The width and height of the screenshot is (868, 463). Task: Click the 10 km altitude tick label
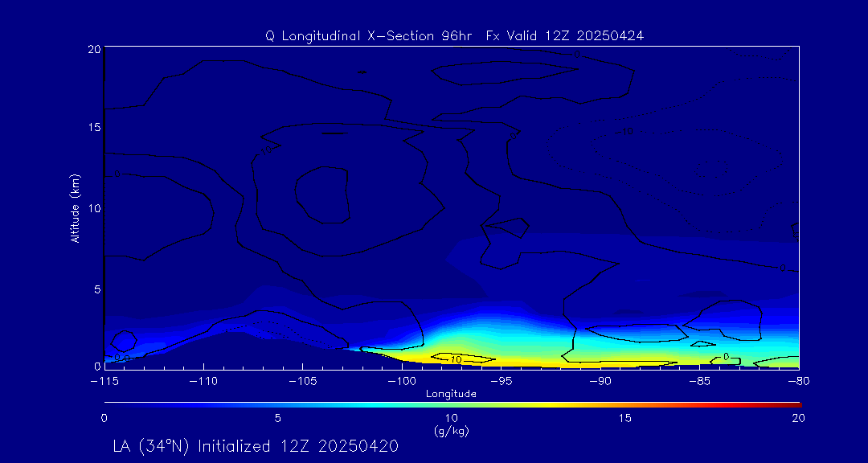(92, 207)
